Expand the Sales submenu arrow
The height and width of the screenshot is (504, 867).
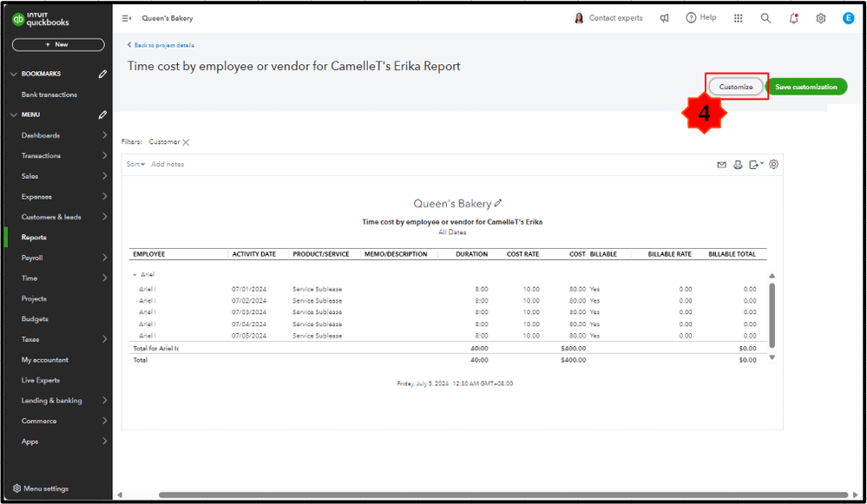point(104,176)
